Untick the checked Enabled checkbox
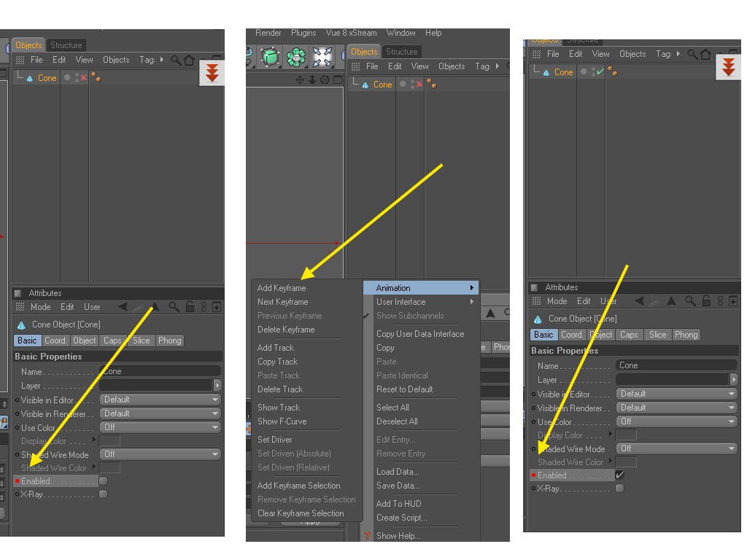This screenshot has width=747, height=560. (619, 475)
